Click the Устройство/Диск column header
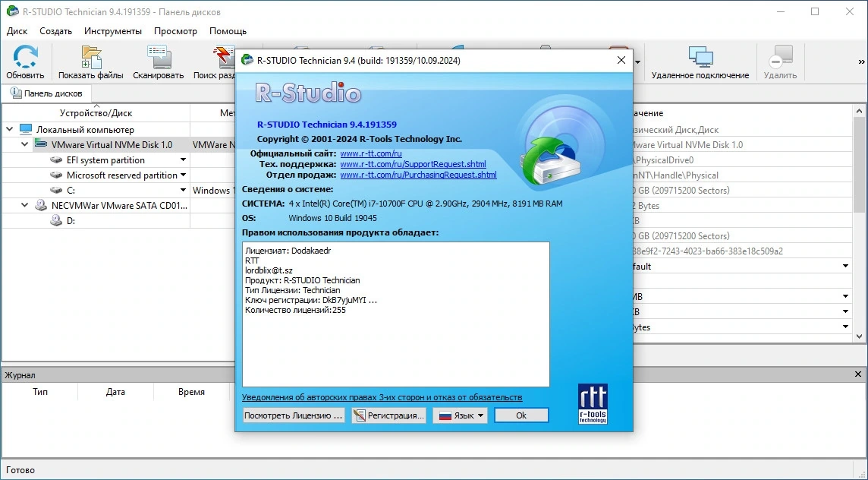Viewport: 868px width, 480px height. pos(96,112)
